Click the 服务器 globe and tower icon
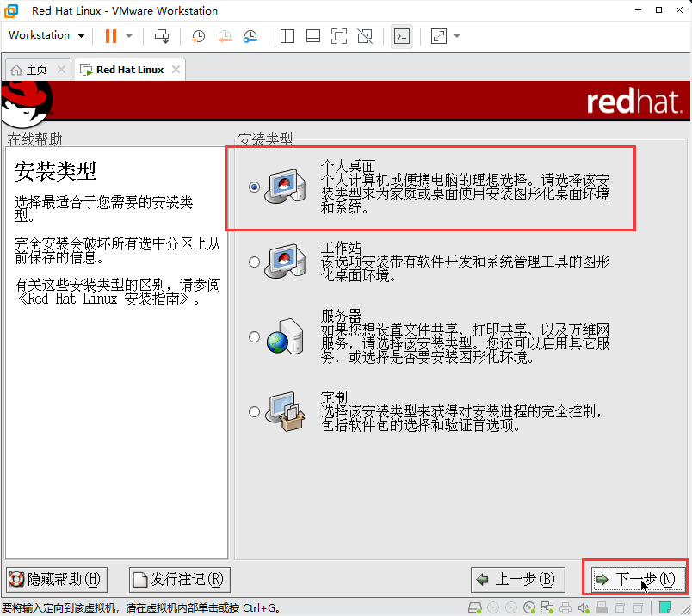 click(x=285, y=336)
